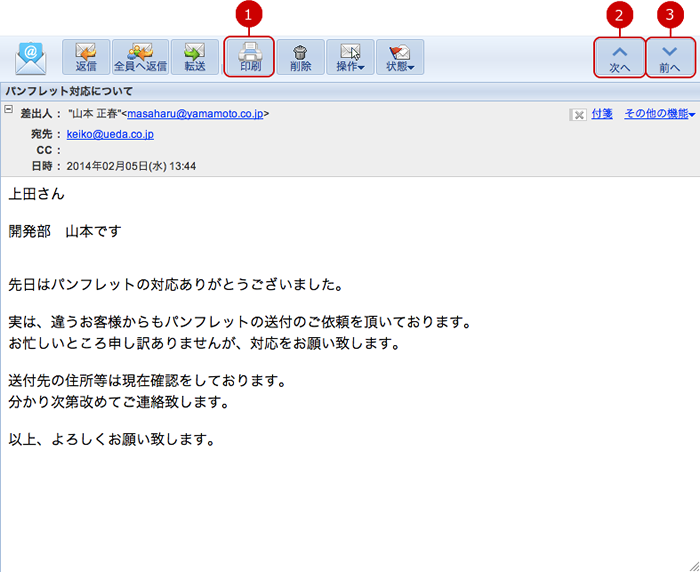Reply to all with 全員へ返信
The width and height of the screenshot is (700, 572).
(x=140, y=57)
